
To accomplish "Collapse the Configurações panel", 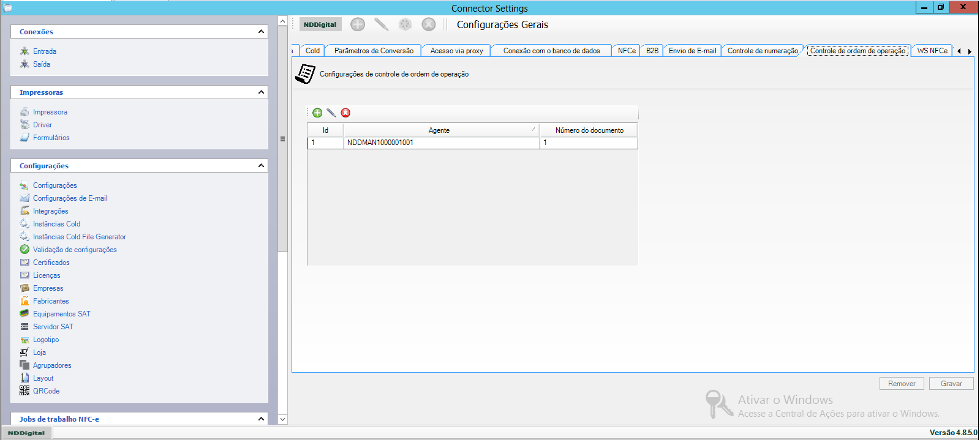I will [261, 166].
